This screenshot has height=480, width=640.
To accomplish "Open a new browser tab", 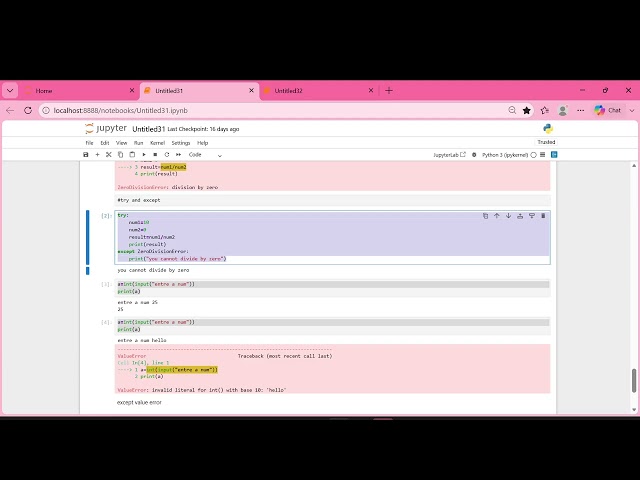I will tap(389, 91).
